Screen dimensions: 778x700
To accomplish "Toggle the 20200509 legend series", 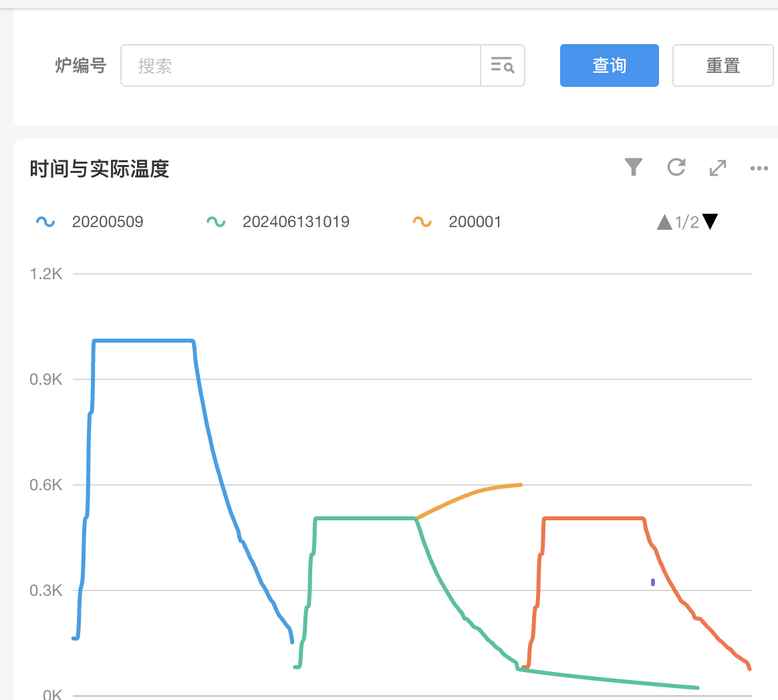I will click(108, 222).
